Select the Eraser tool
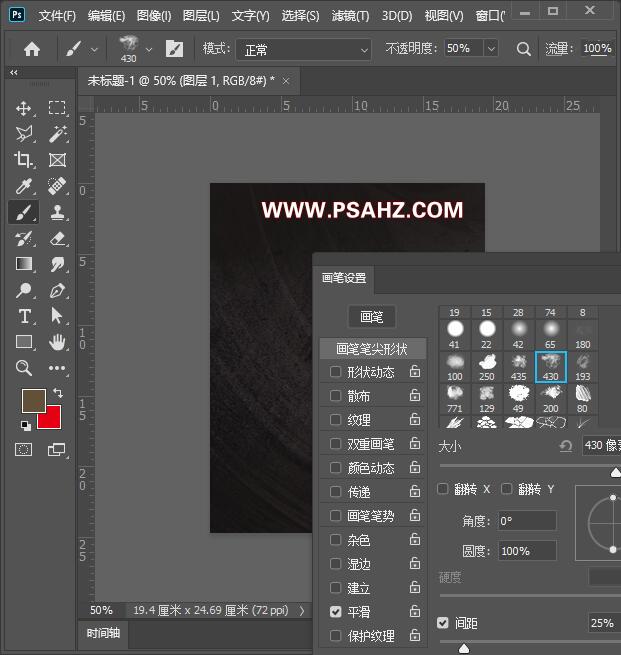This screenshot has height=655, width=621. pos(57,239)
